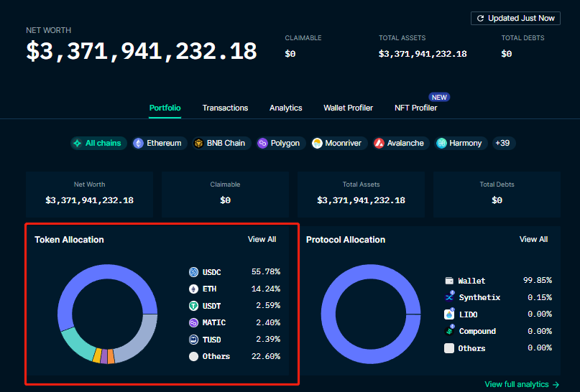
Task: Click the Moonriver chain logo icon
Action: click(x=317, y=144)
